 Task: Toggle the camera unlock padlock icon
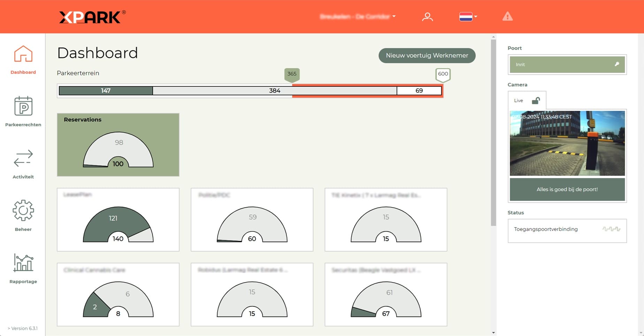point(536,101)
